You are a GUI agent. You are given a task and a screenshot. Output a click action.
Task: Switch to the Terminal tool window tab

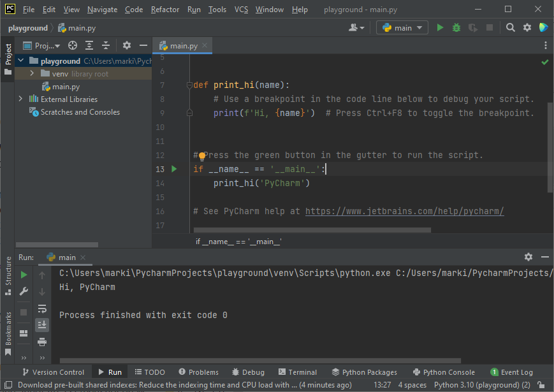296,372
